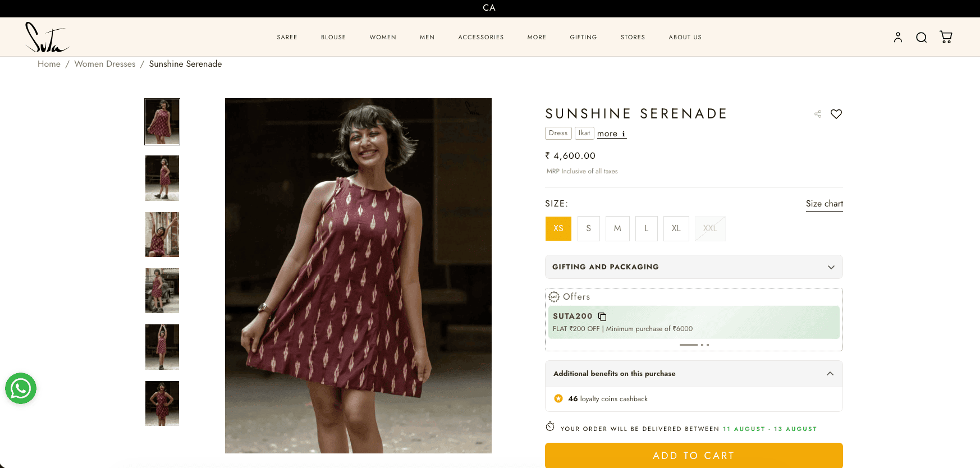The width and height of the screenshot is (980, 468).
Task: Click the loyalty coin star icon
Action: pos(558,399)
